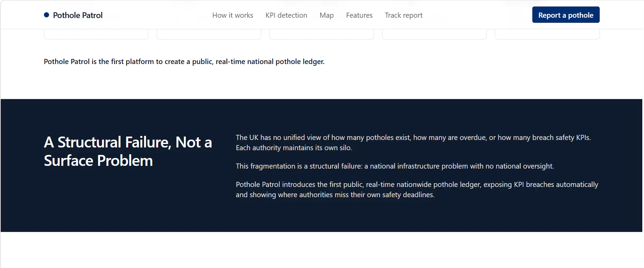
Task: Click text 'This fragmentation is a structural failure'
Action: [395, 166]
